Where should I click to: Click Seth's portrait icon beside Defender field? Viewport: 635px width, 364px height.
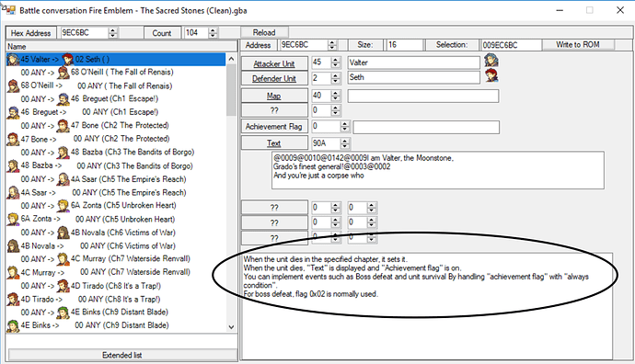(x=491, y=75)
